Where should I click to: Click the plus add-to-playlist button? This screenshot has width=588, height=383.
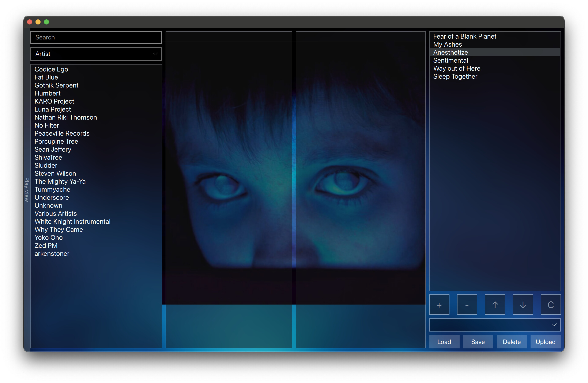pos(439,305)
